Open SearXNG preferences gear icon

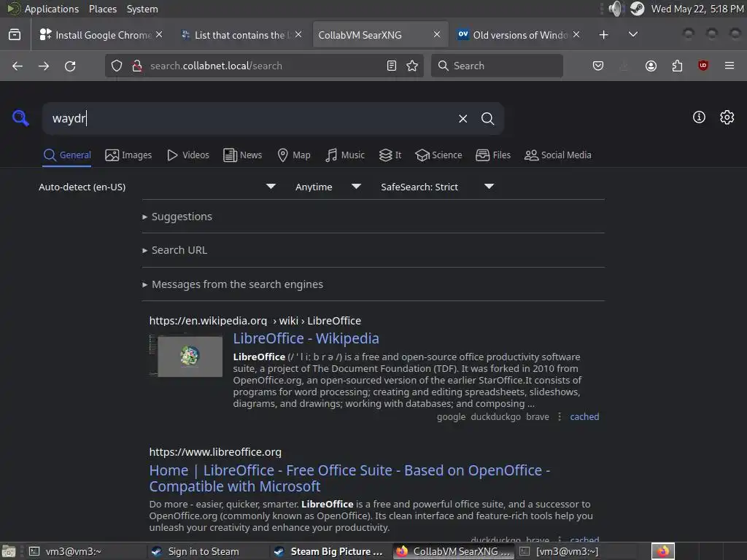727,117
